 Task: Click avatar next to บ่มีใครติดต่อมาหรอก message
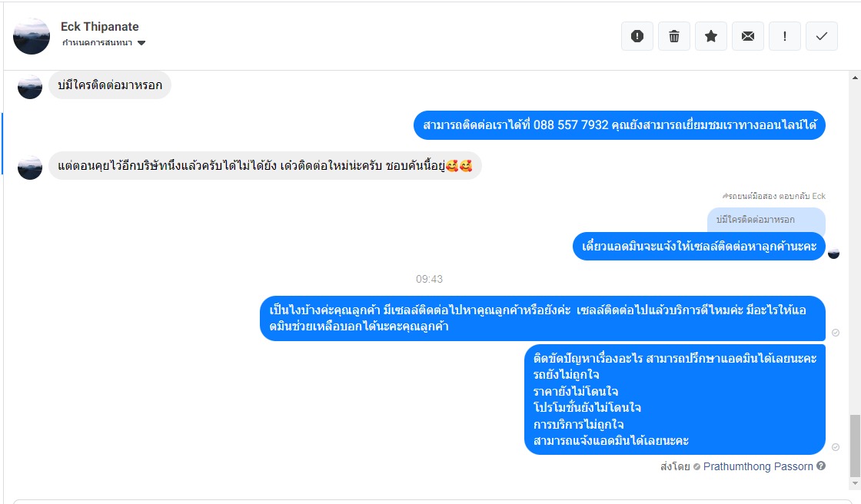pyautogui.click(x=30, y=87)
